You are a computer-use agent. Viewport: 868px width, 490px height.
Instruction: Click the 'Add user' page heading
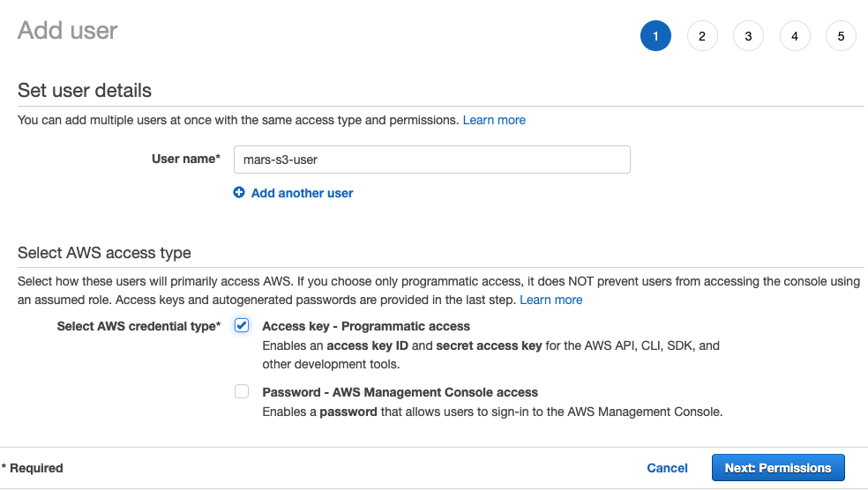tap(68, 31)
